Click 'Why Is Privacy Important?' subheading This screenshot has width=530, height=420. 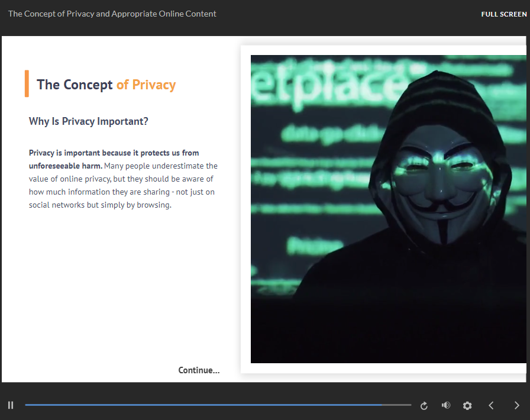89,121
